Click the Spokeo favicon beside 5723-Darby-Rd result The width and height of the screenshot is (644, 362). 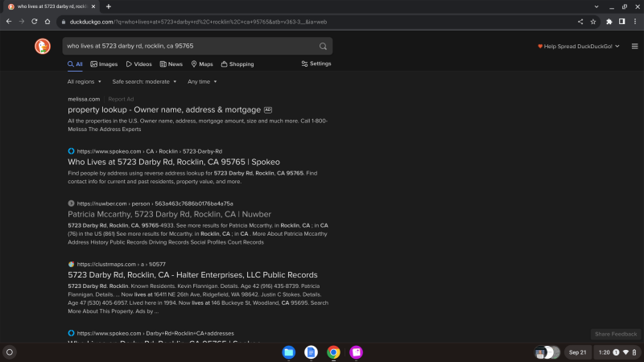click(x=71, y=151)
